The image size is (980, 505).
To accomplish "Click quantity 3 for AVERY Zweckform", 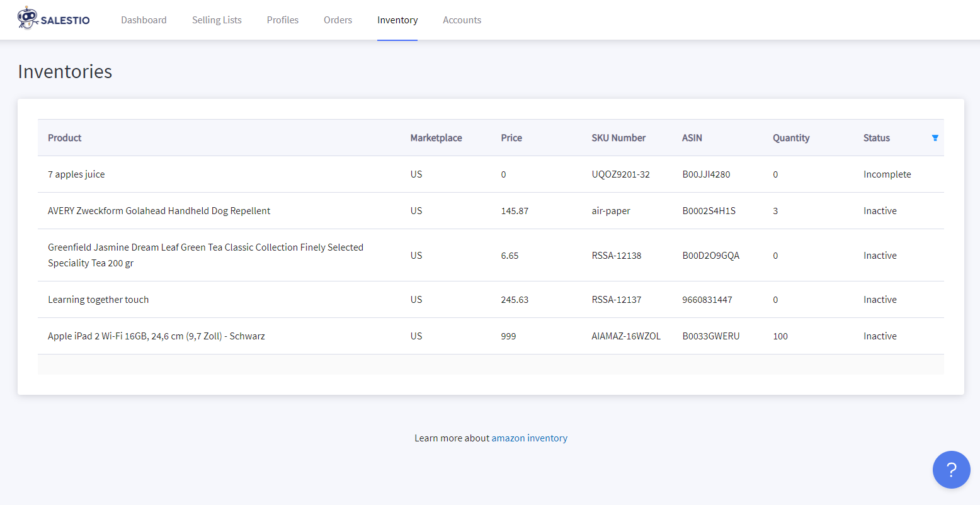I will (x=775, y=211).
